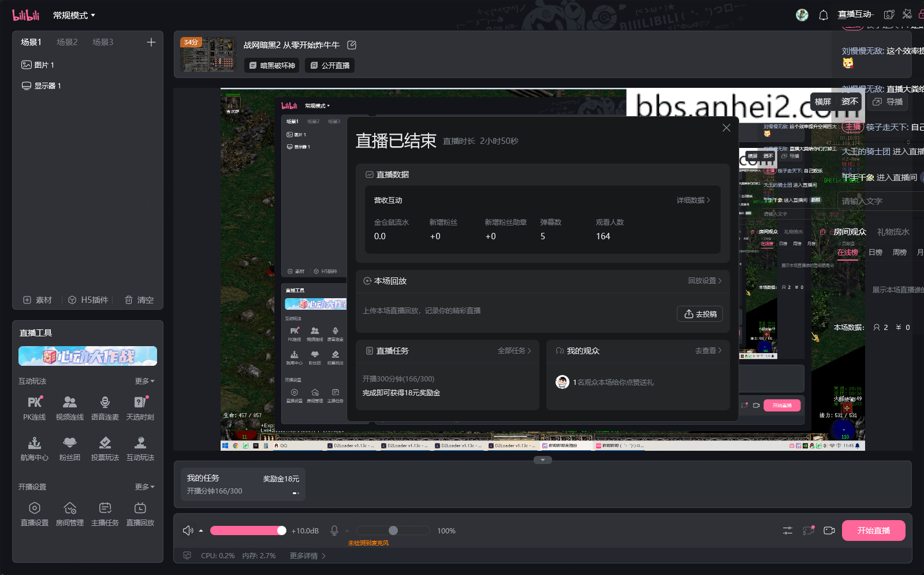Edit the stream title with the pencil icon

(352, 45)
